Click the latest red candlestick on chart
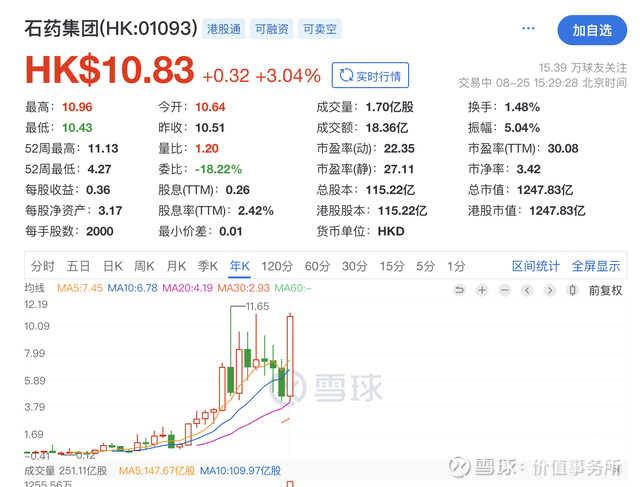 click(x=290, y=356)
